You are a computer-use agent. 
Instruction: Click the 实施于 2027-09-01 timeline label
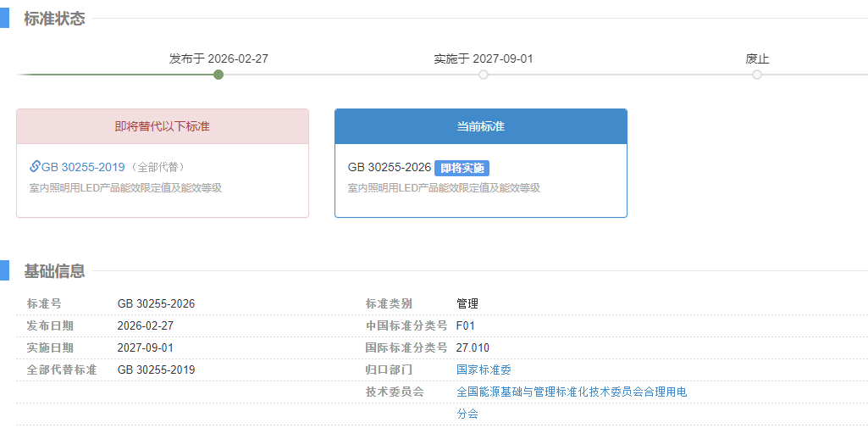484,58
